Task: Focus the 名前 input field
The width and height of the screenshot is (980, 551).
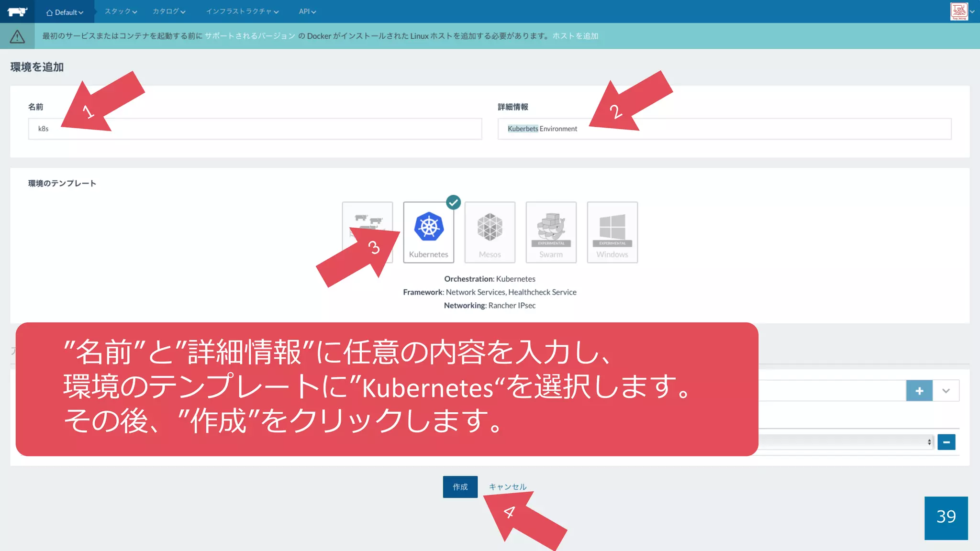Action: pyautogui.click(x=255, y=129)
